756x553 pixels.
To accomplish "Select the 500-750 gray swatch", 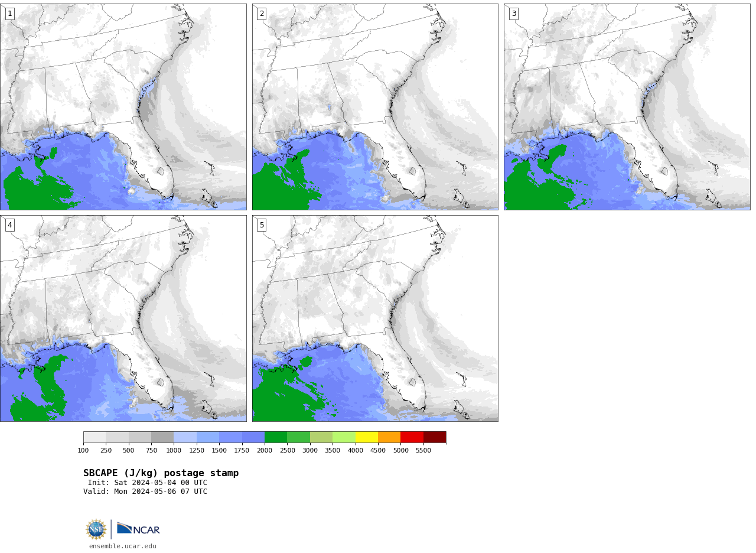I will (x=140, y=437).
